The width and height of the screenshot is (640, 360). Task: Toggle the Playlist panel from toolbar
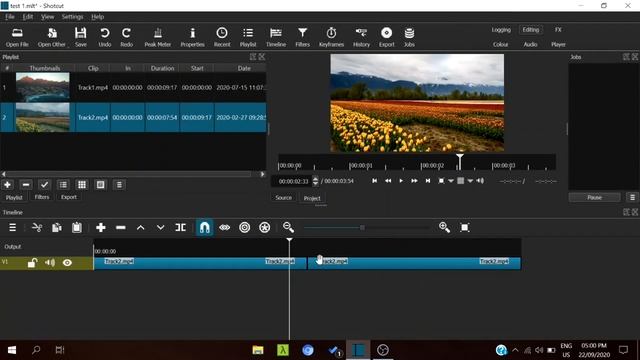(x=248, y=37)
